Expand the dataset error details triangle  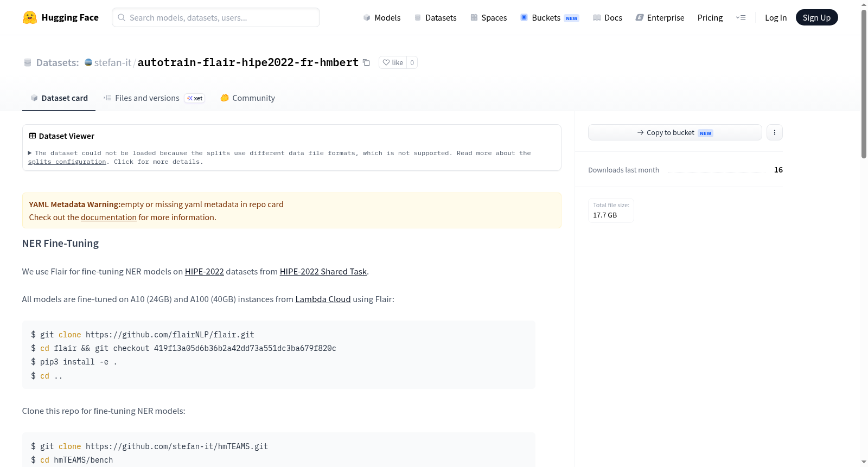click(30, 153)
